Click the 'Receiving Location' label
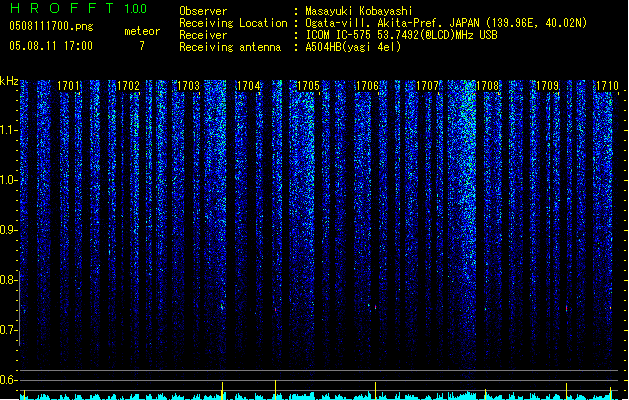Screen dimensions: 629x400 (x=233, y=23)
